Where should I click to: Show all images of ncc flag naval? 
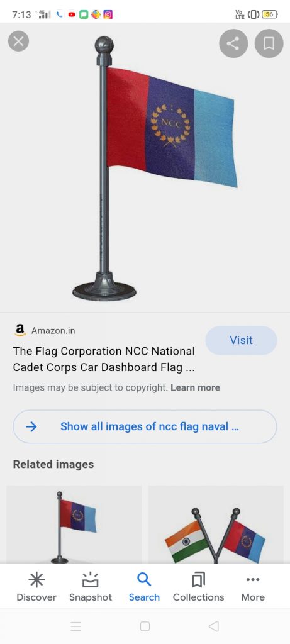(x=145, y=426)
